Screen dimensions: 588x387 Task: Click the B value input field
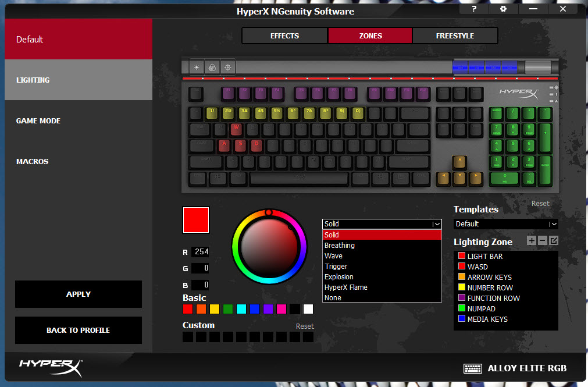[x=201, y=285]
